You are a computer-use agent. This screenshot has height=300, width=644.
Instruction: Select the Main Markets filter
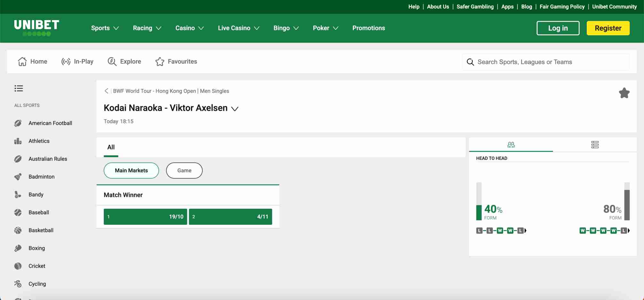tap(131, 170)
